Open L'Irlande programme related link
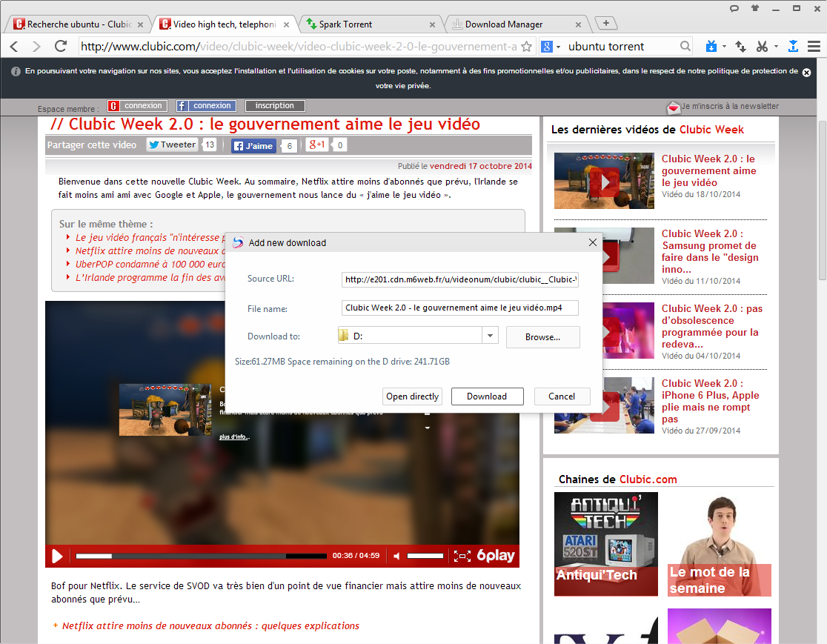The image size is (827, 644). (x=150, y=277)
